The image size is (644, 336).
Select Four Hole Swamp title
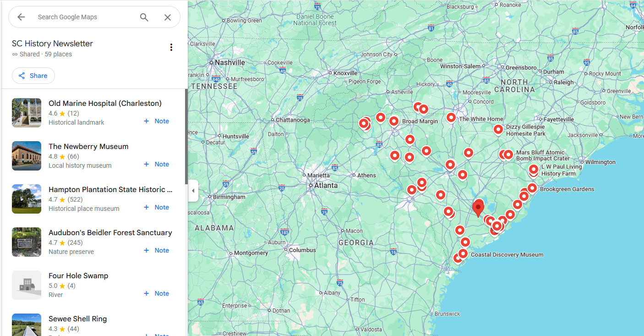(x=78, y=276)
